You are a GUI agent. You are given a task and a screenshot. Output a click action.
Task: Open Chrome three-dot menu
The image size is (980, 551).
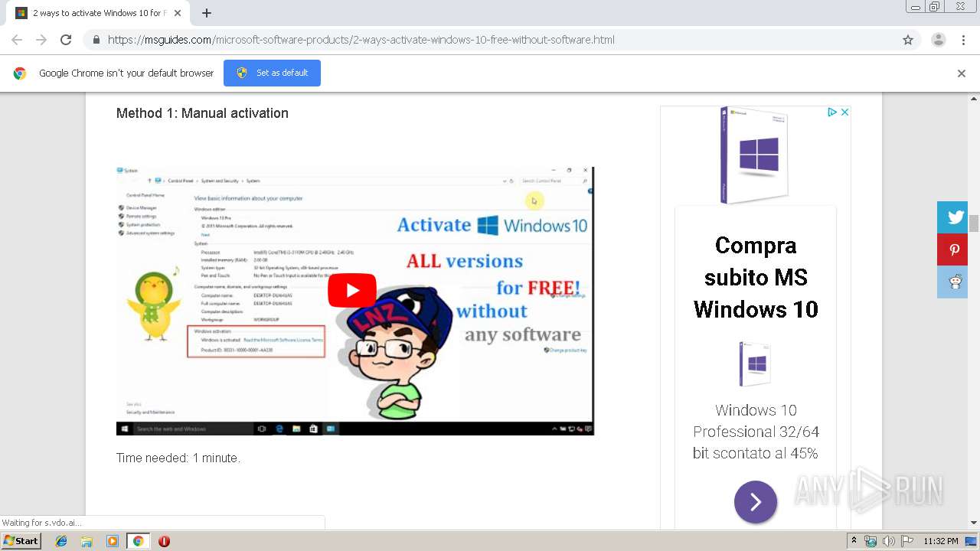tap(963, 40)
